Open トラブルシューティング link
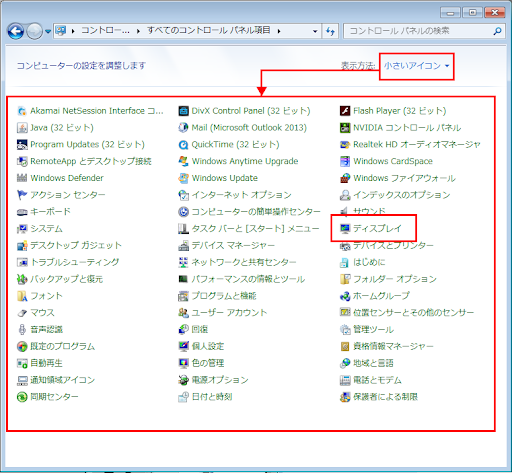 (x=75, y=262)
